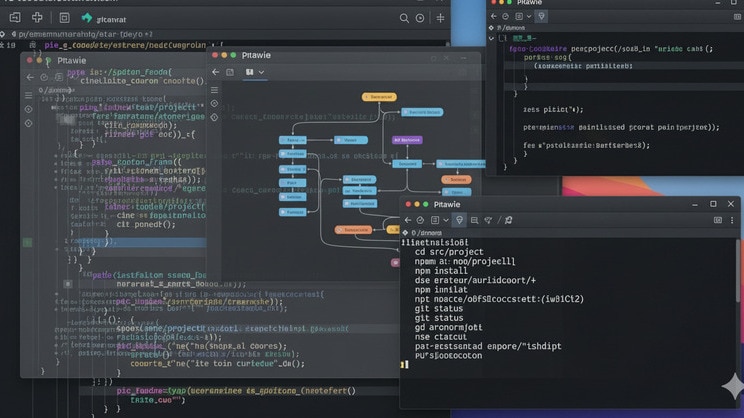Expand the dropdown chevron in top-right editor toolbar
This screenshot has height=418, width=744.
(527, 16)
